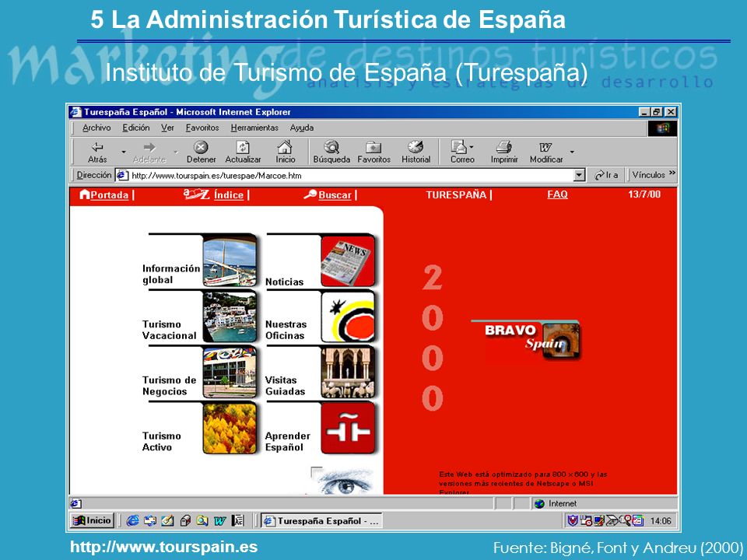Click the Internet zone globe in status bar
This screenshot has width=747, height=560.
(539, 503)
